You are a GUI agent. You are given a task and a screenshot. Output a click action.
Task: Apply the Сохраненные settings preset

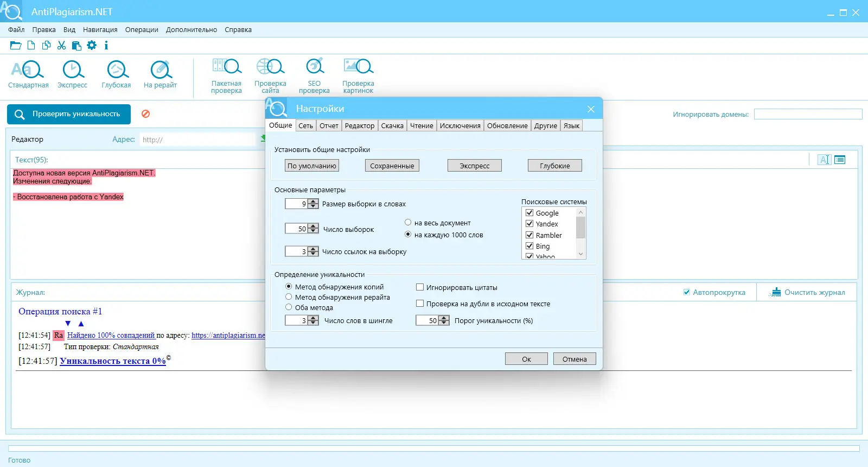coord(392,166)
